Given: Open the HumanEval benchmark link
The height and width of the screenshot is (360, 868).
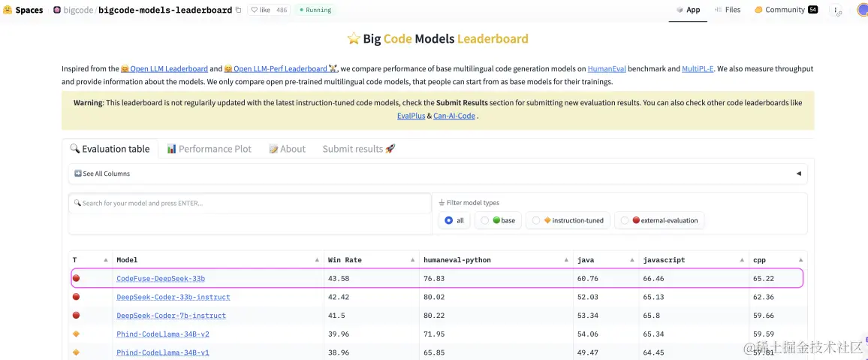Looking at the screenshot, I should (607, 68).
